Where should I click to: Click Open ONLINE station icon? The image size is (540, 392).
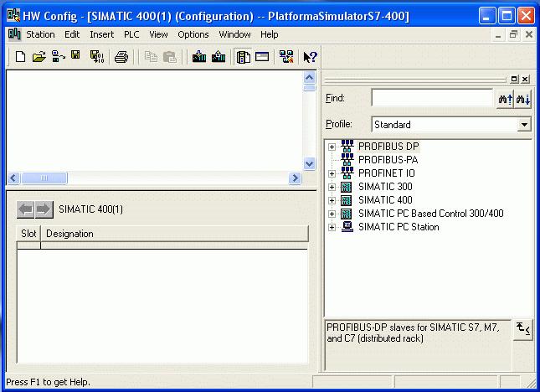point(59,56)
